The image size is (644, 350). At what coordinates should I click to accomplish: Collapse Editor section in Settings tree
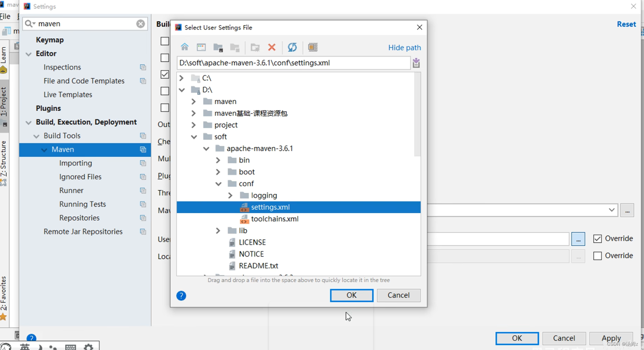(28, 54)
